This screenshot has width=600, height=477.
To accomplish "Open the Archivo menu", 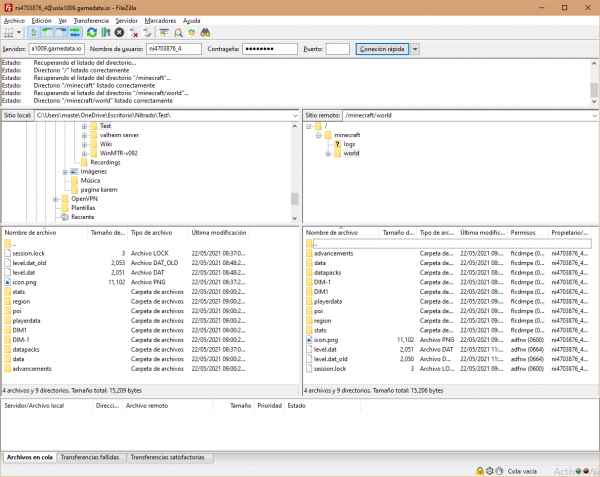I will [14, 21].
